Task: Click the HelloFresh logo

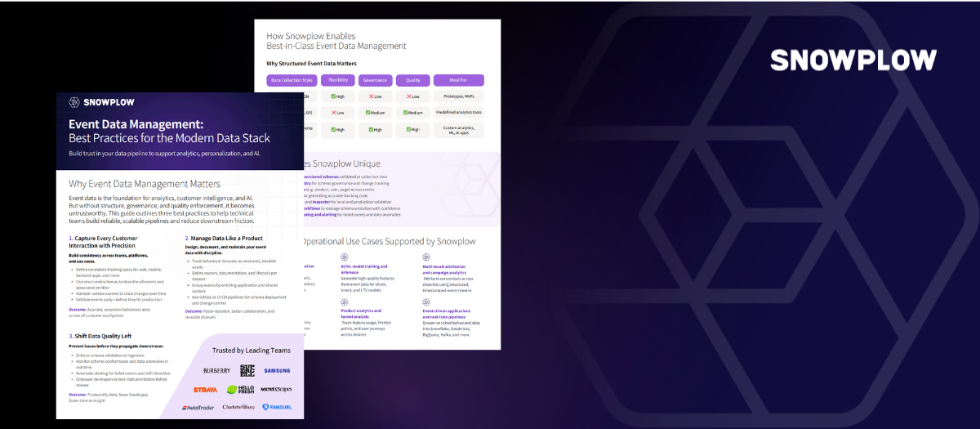Action: click(243, 390)
